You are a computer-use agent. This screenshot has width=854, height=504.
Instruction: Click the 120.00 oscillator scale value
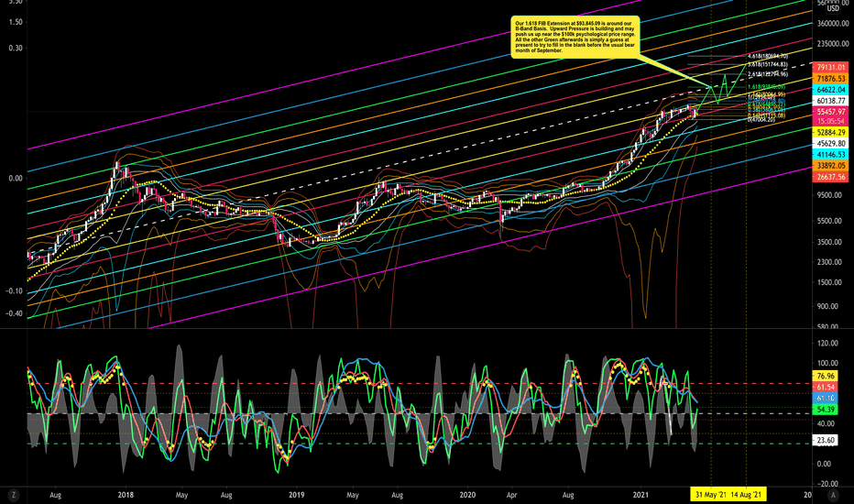[827, 344]
